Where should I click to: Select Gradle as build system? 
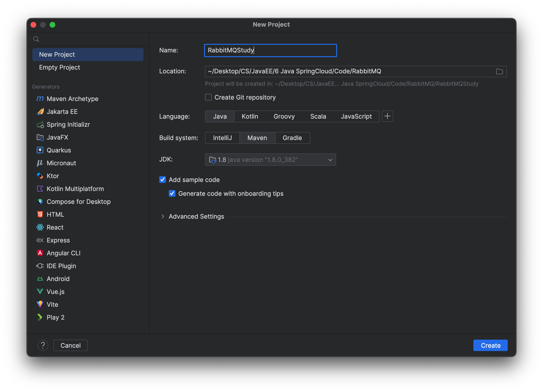pos(292,138)
